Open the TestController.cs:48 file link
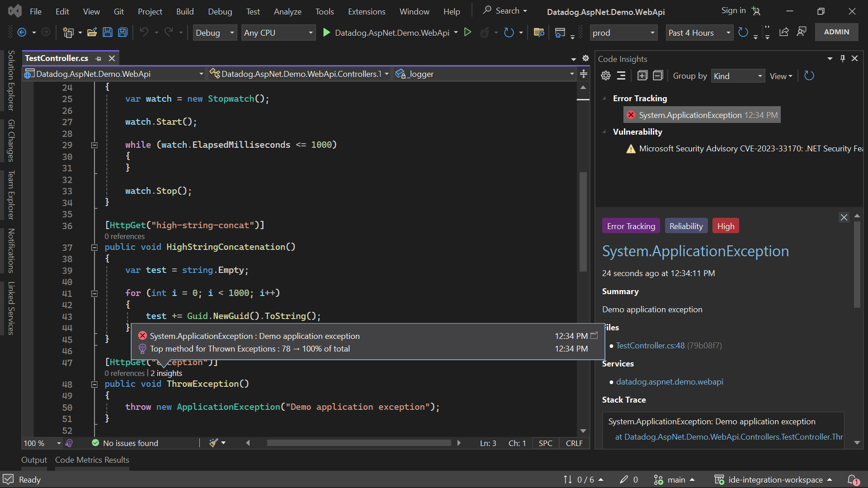Viewport: 868px width, 488px height. pos(650,345)
